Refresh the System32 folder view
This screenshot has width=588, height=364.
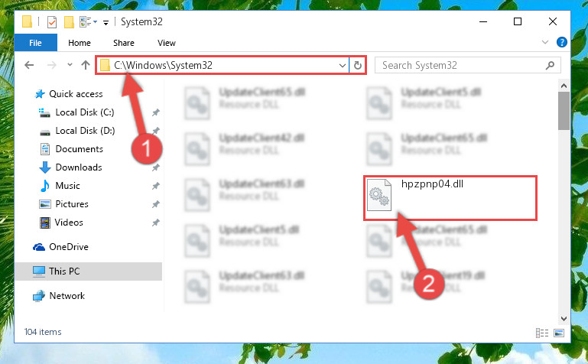click(x=358, y=65)
